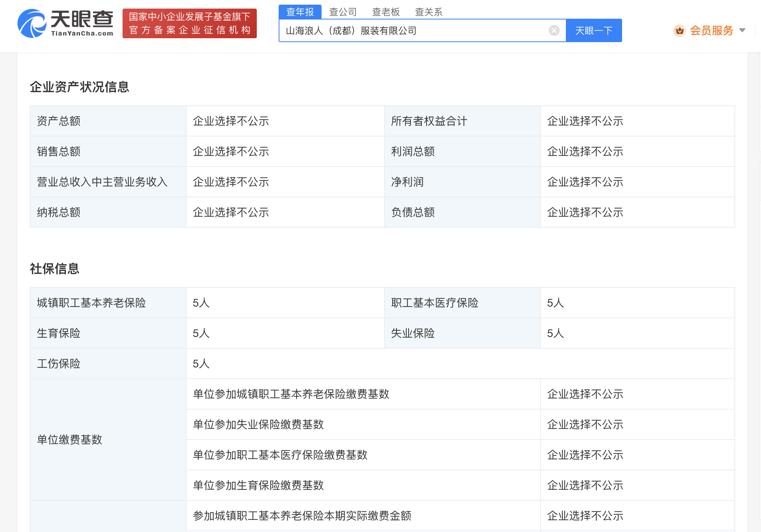Click the 营业总收入中主营业务收入 cell
The height and width of the screenshot is (532, 761).
point(108,182)
